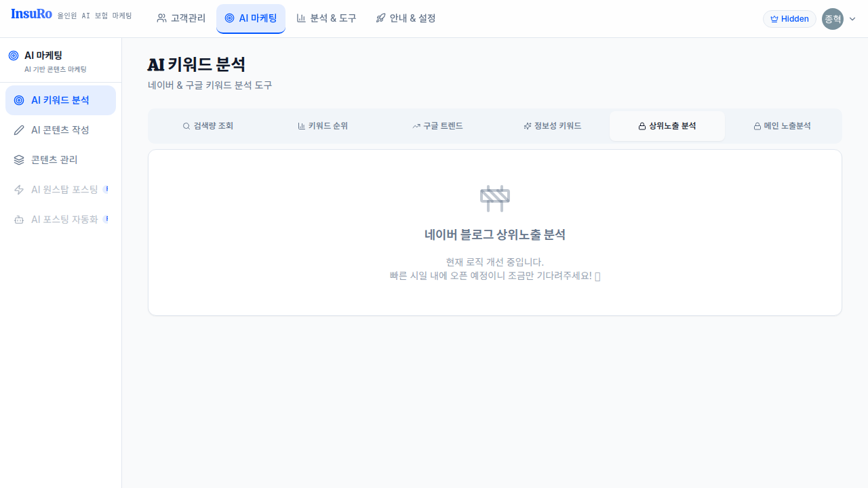Click the 종혁 user avatar
This screenshot has height=488, width=868.
(x=832, y=19)
